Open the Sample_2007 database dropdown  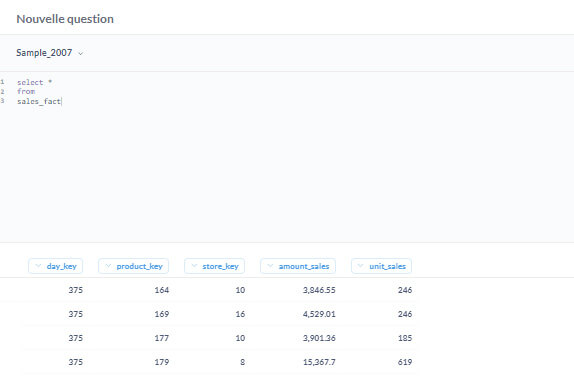(x=50, y=53)
